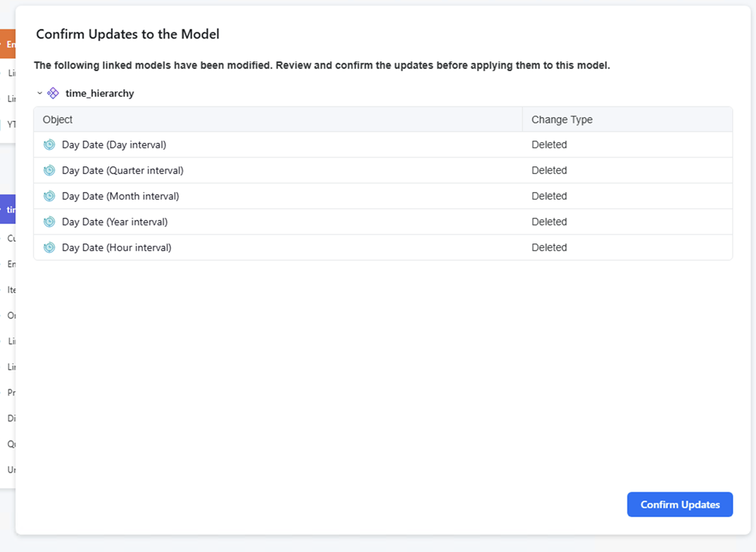Click the Object column header

pyautogui.click(x=58, y=119)
